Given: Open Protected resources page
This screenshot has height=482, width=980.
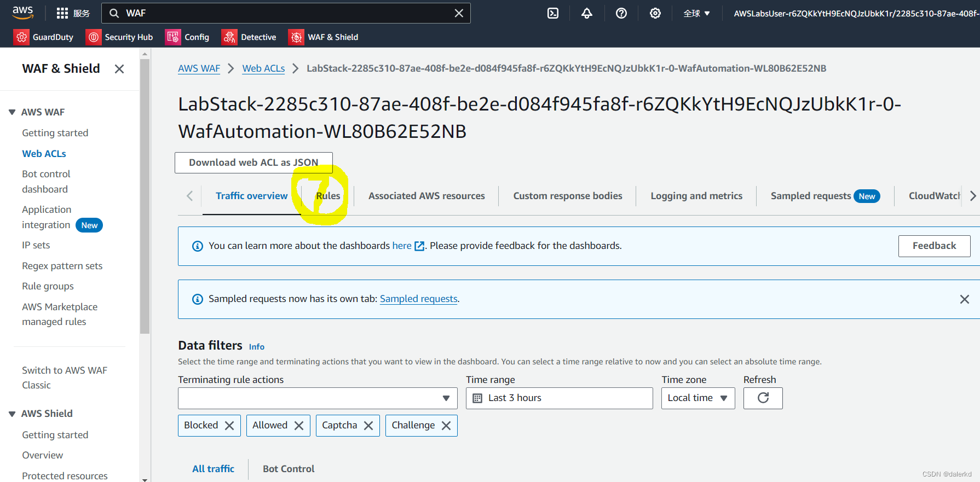Looking at the screenshot, I should [x=65, y=476].
